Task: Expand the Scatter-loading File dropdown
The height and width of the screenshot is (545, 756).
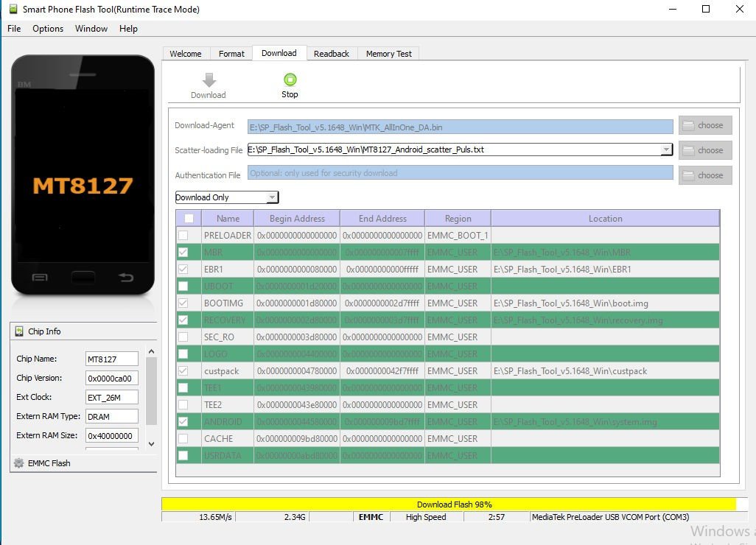Action: 666,150
